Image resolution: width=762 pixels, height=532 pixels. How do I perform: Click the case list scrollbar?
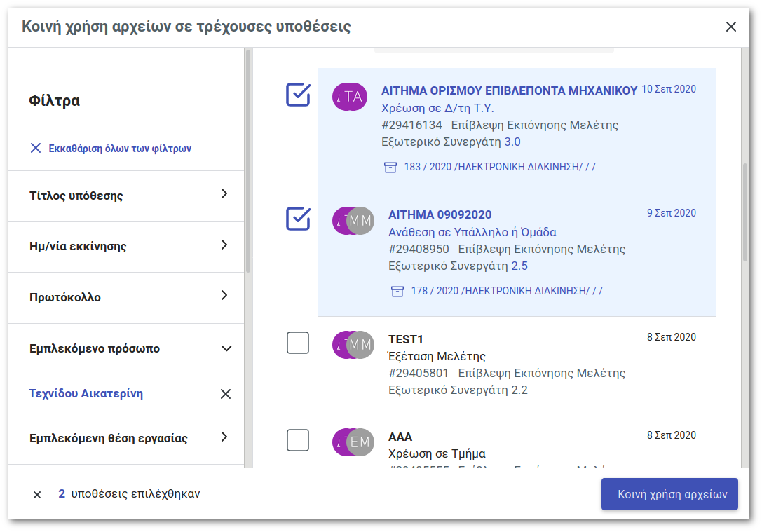click(745, 212)
